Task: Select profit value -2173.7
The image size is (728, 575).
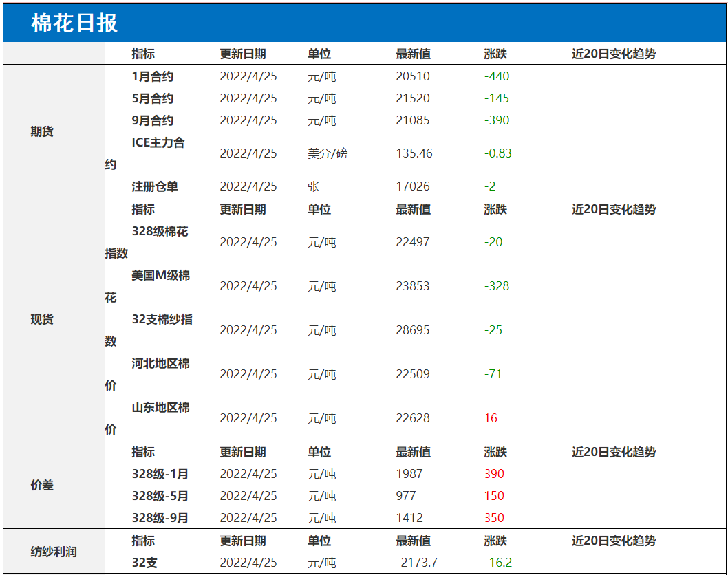Action: tap(416, 563)
